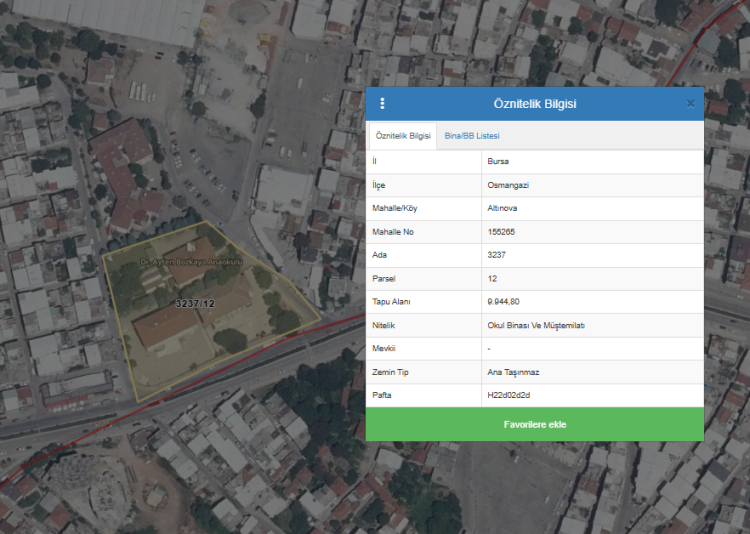Click the Öznitelik Bilgisi dialog title bar
The image size is (750, 534).
(x=534, y=104)
